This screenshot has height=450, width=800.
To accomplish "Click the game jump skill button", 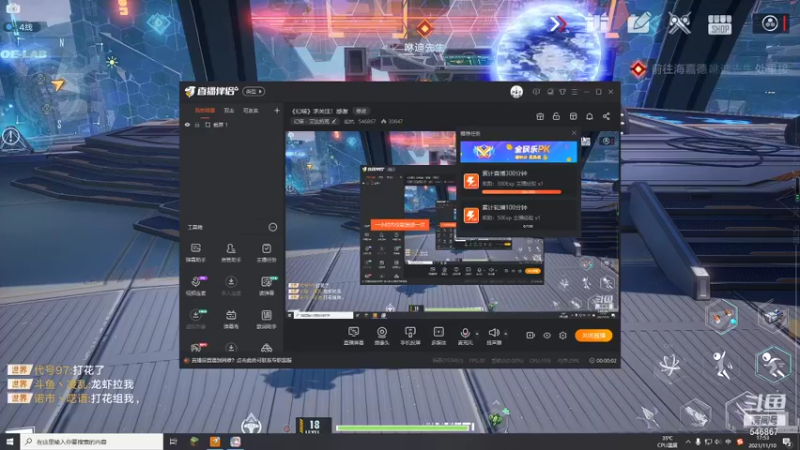I will [x=721, y=364].
